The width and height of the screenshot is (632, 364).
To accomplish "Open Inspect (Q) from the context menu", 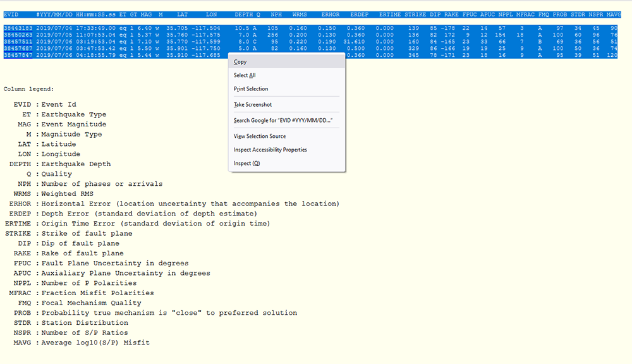I will click(246, 164).
